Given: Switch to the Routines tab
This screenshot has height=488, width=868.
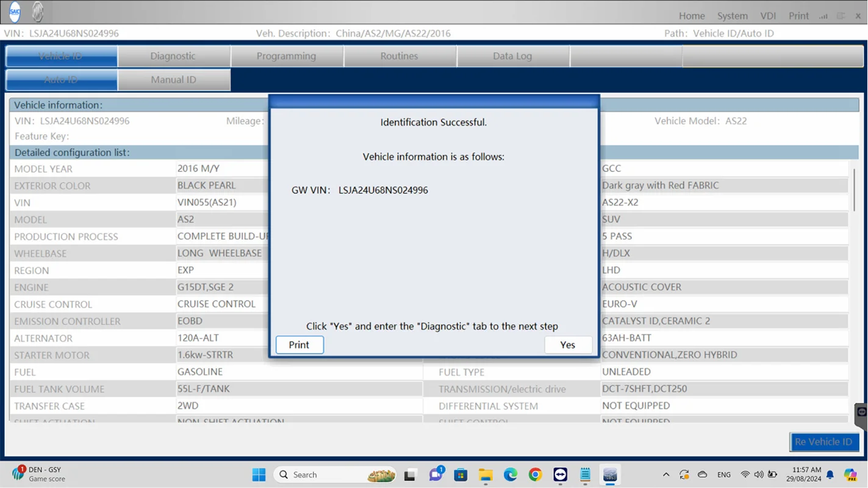Looking at the screenshot, I should pyautogui.click(x=400, y=56).
